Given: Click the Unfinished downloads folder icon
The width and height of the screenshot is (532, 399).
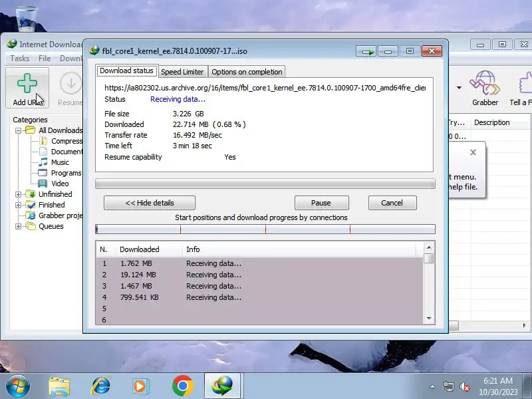Looking at the screenshot, I should (x=31, y=194).
